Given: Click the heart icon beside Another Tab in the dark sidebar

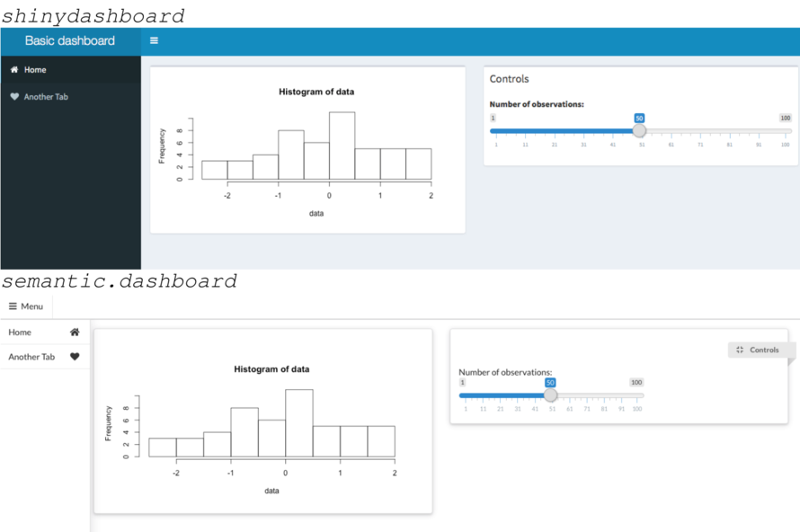Looking at the screenshot, I should (x=14, y=96).
